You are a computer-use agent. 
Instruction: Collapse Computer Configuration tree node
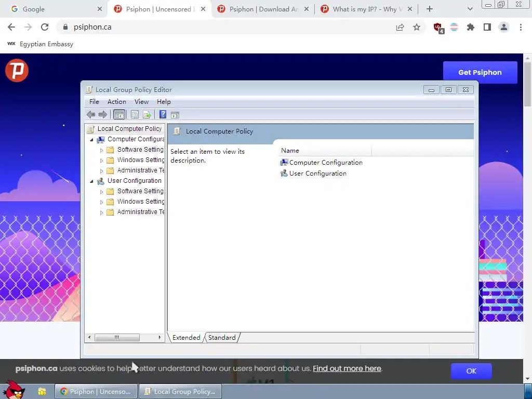point(91,140)
